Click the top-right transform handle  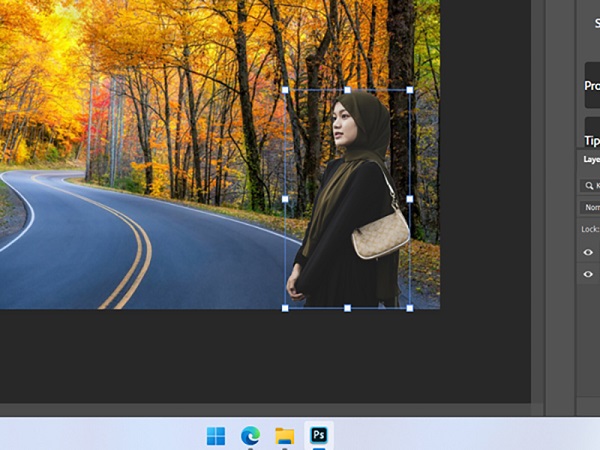click(x=410, y=90)
